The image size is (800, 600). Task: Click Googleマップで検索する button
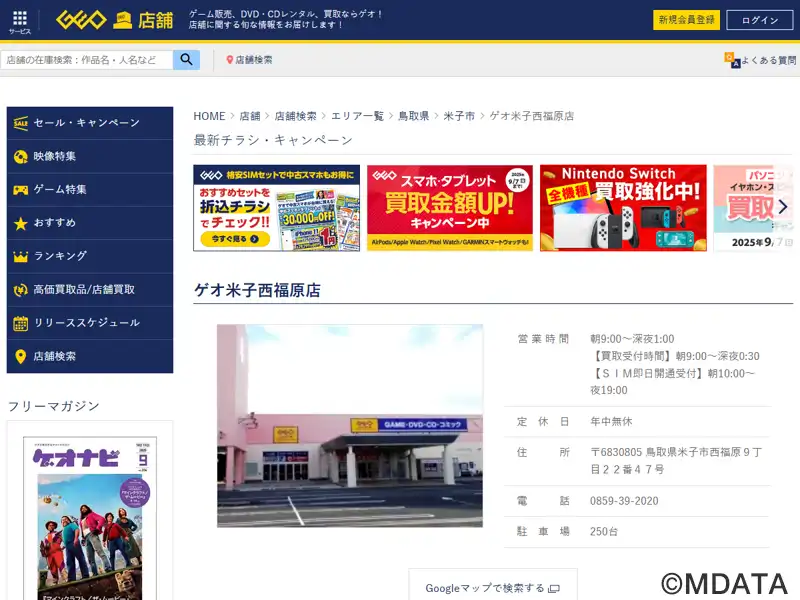(x=493, y=588)
